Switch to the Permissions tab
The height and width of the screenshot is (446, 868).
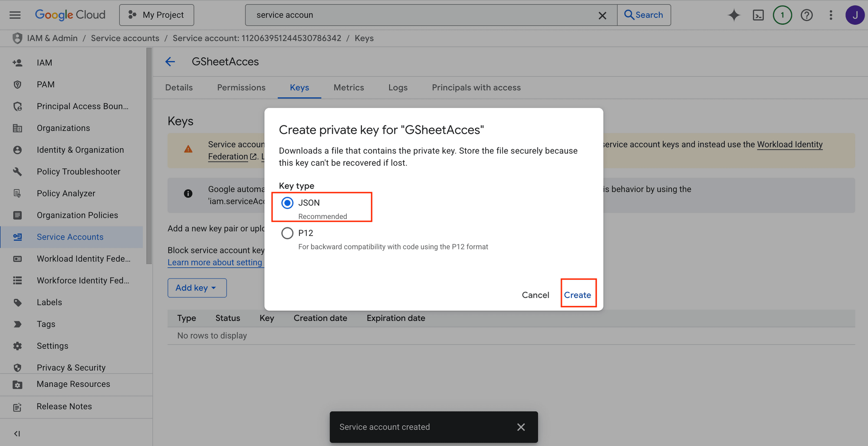241,88
